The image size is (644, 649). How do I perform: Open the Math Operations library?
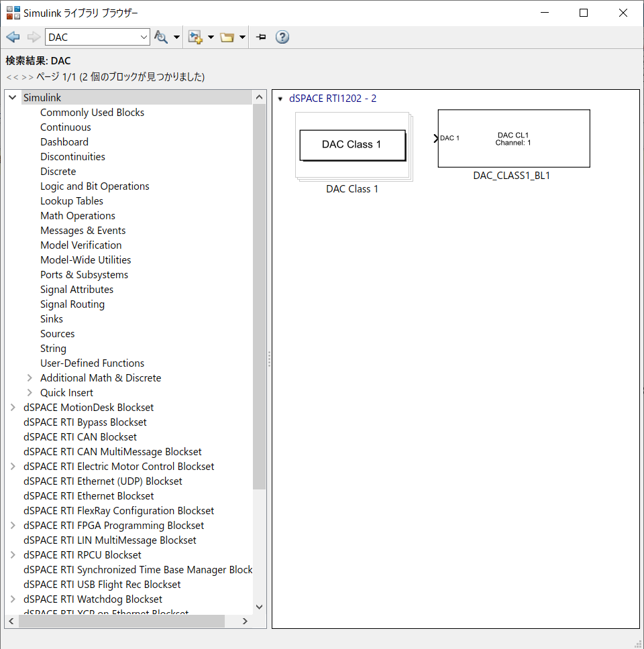(x=78, y=215)
